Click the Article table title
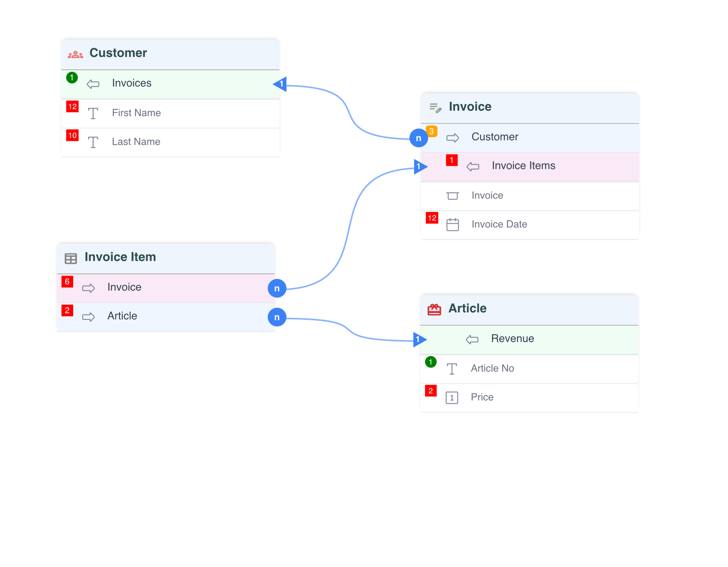This screenshot has height=567, width=728. (x=467, y=309)
